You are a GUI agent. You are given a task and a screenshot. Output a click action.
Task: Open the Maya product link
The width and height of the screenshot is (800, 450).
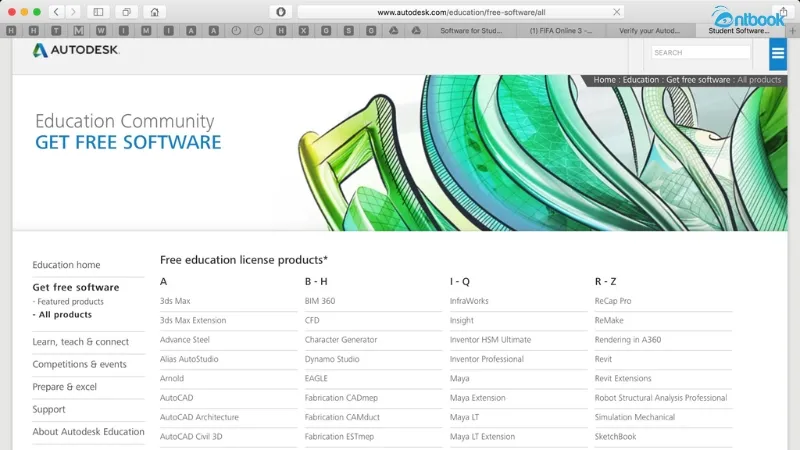pos(459,379)
